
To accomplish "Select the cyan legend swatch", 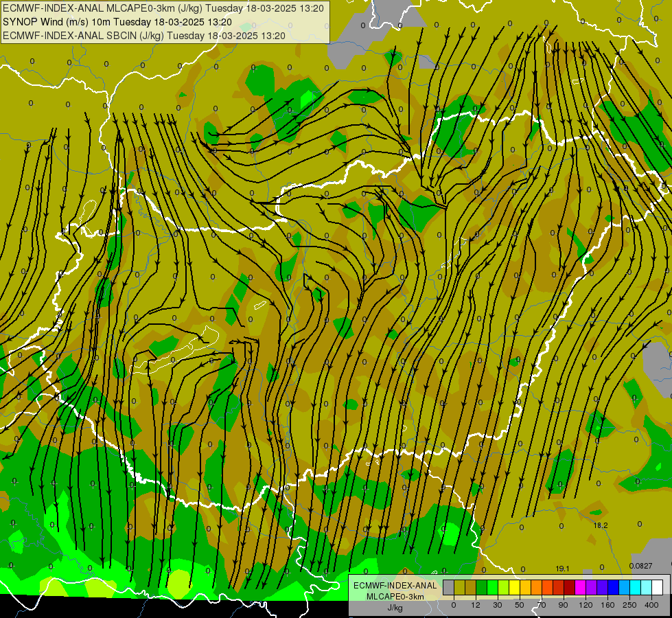I will pos(635,588).
